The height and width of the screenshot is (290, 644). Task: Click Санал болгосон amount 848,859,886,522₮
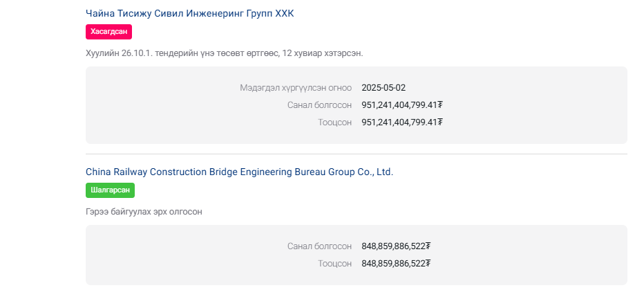click(396, 246)
